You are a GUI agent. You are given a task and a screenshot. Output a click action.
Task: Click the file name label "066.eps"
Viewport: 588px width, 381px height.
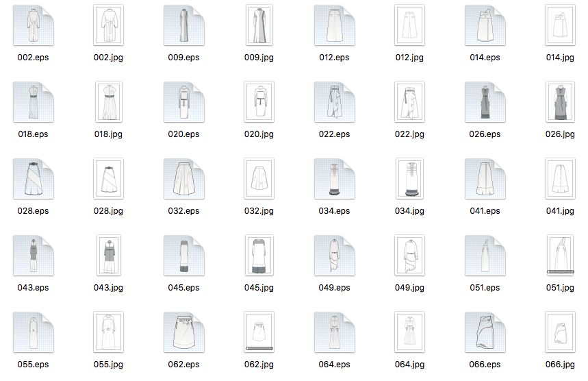point(485,365)
